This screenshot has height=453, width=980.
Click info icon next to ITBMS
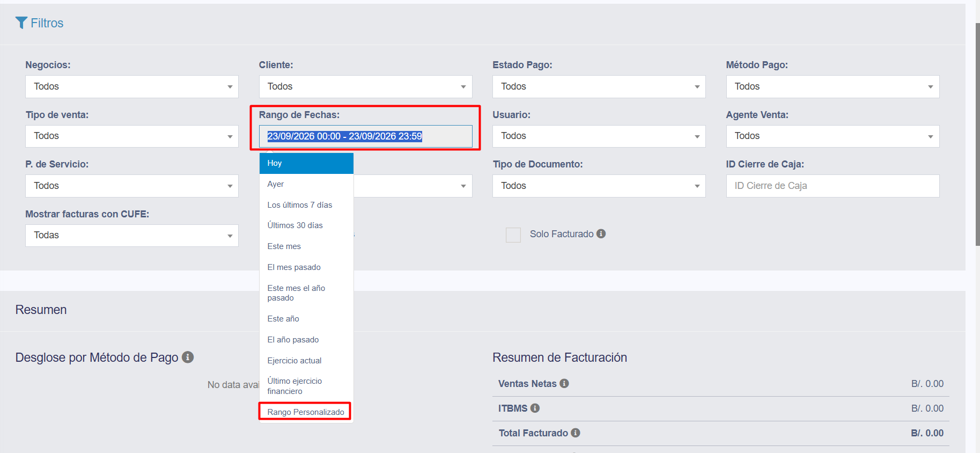coord(535,408)
